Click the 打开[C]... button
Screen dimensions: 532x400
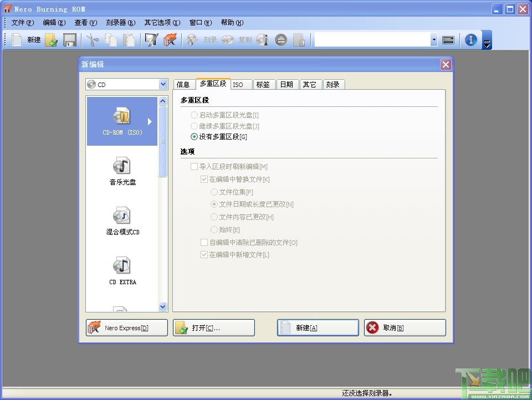pos(214,328)
